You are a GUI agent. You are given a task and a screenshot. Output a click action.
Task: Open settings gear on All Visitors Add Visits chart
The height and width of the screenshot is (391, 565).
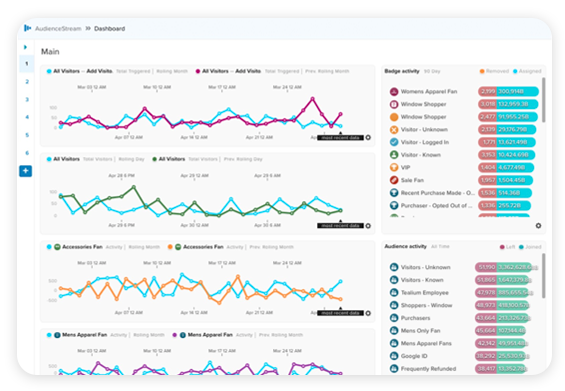pos(368,138)
